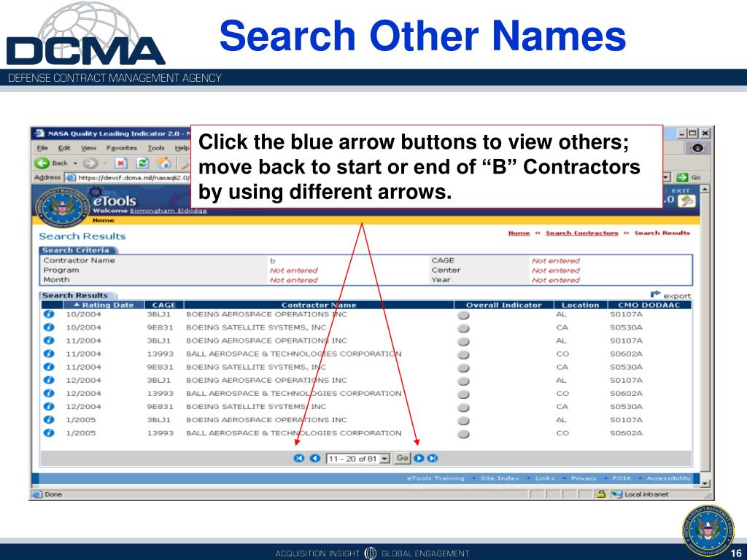The height and width of the screenshot is (560, 747).
Task: Click the 'Local intranet' status bar zone
Action: click(x=640, y=494)
